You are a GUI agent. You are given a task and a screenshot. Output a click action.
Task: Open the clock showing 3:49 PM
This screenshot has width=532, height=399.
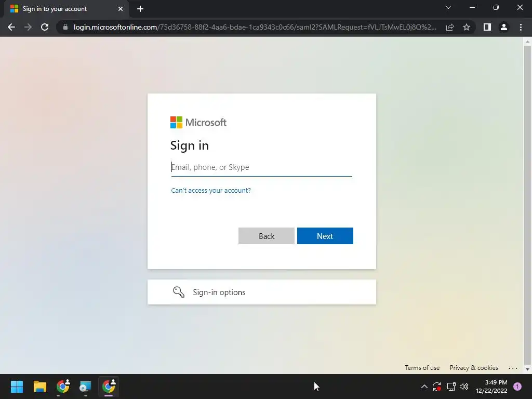[x=491, y=387]
